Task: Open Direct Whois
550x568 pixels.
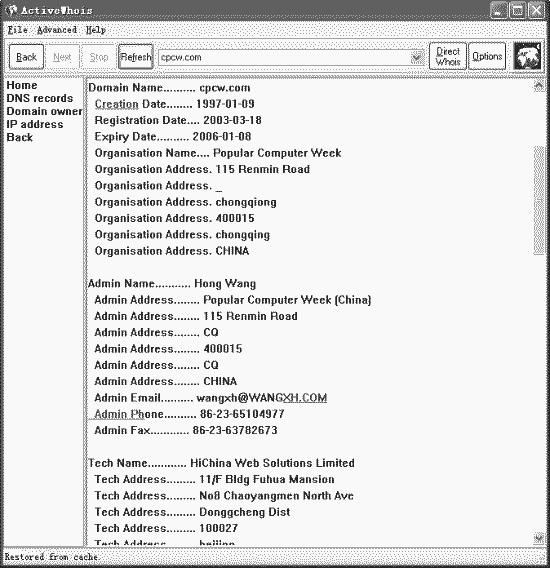Action: click(448, 56)
